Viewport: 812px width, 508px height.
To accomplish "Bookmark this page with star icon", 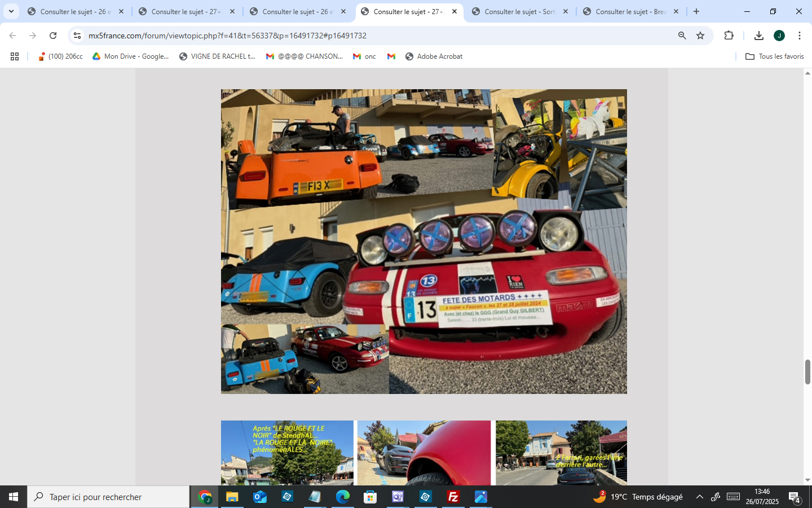I will 700,36.
